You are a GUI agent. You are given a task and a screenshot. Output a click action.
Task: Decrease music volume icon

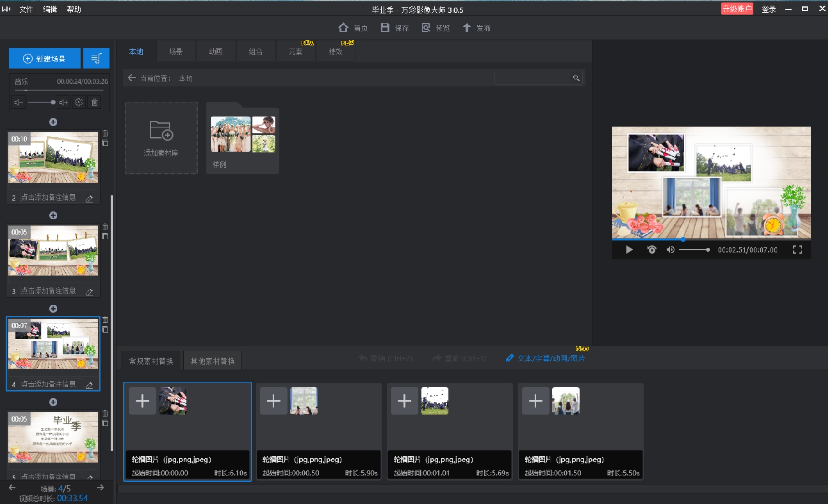tap(18, 102)
